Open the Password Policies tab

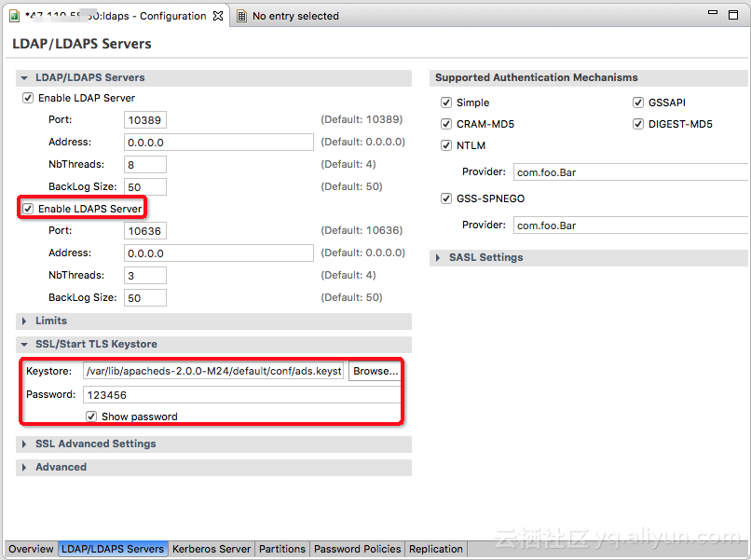pyautogui.click(x=357, y=549)
